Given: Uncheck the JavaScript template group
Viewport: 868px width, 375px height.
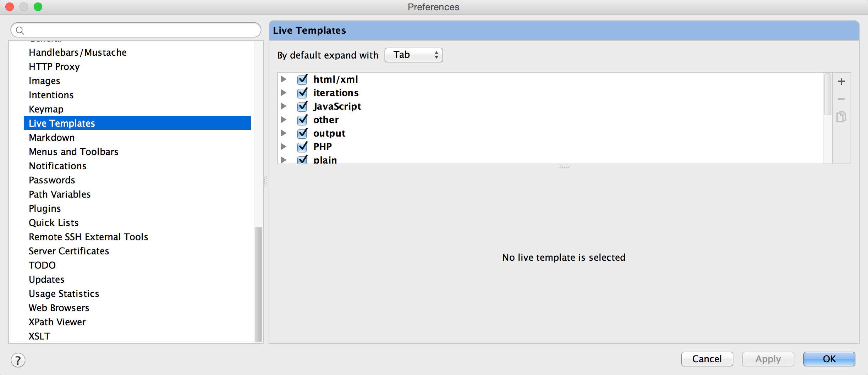Looking at the screenshot, I should click(302, 106).
